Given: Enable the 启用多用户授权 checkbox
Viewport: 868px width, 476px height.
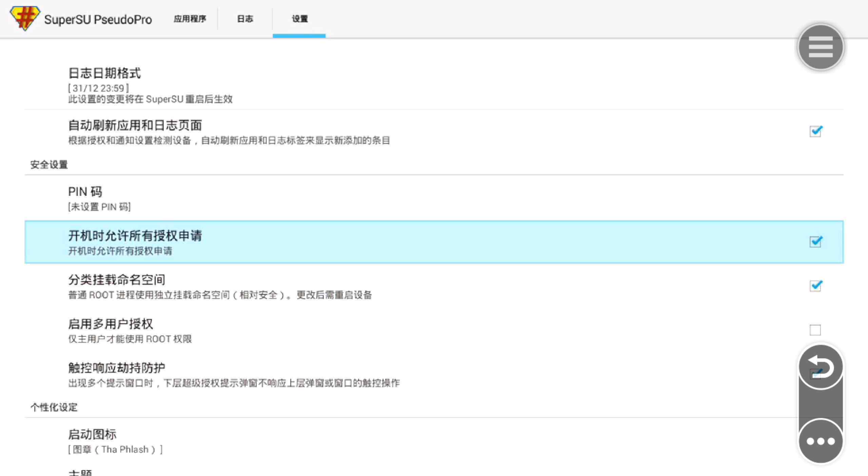Looking at the screenshot, I should [815, 330].
